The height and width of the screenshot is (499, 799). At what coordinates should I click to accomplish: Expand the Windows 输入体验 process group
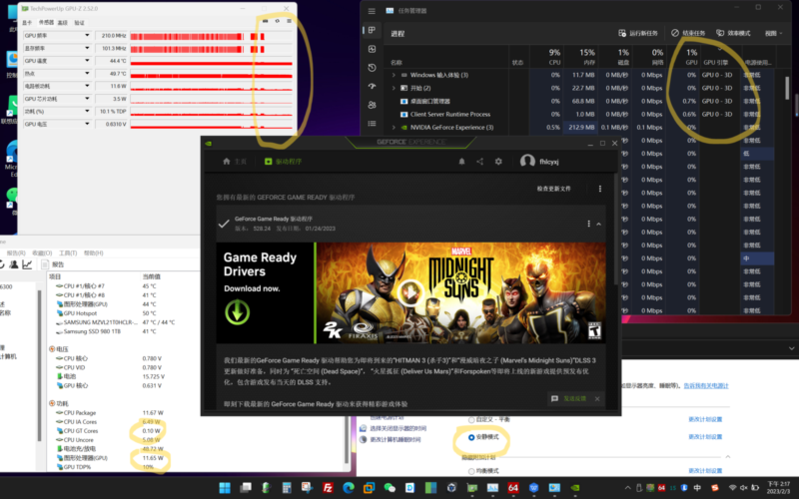pyautogui.click(x=395, y=75)
